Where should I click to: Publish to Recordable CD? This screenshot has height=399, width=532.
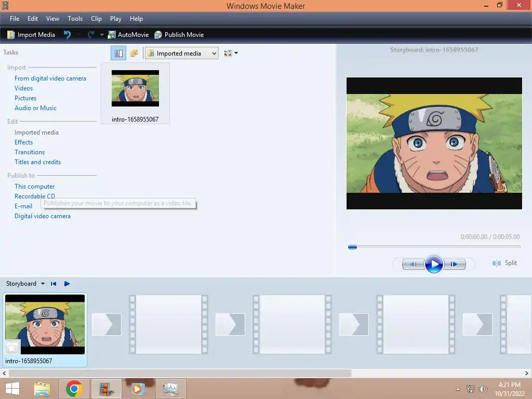tap(35, 196)
